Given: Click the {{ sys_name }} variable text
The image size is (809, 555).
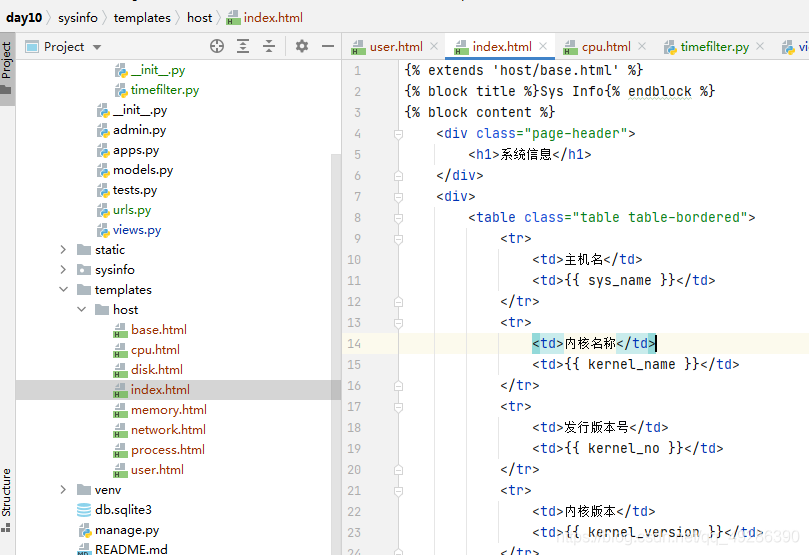Looking at the screenshot, I should (620, 280).
